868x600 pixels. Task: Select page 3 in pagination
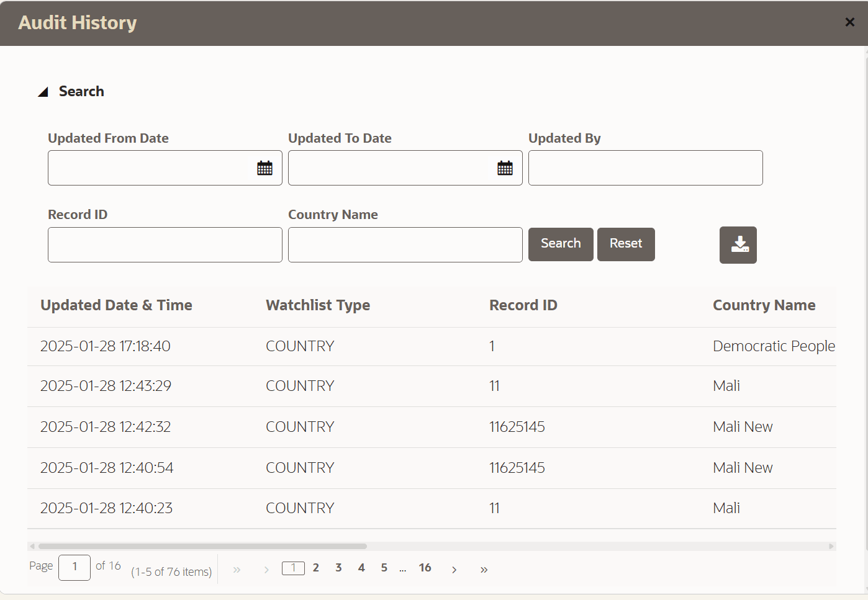pos(338,568)
